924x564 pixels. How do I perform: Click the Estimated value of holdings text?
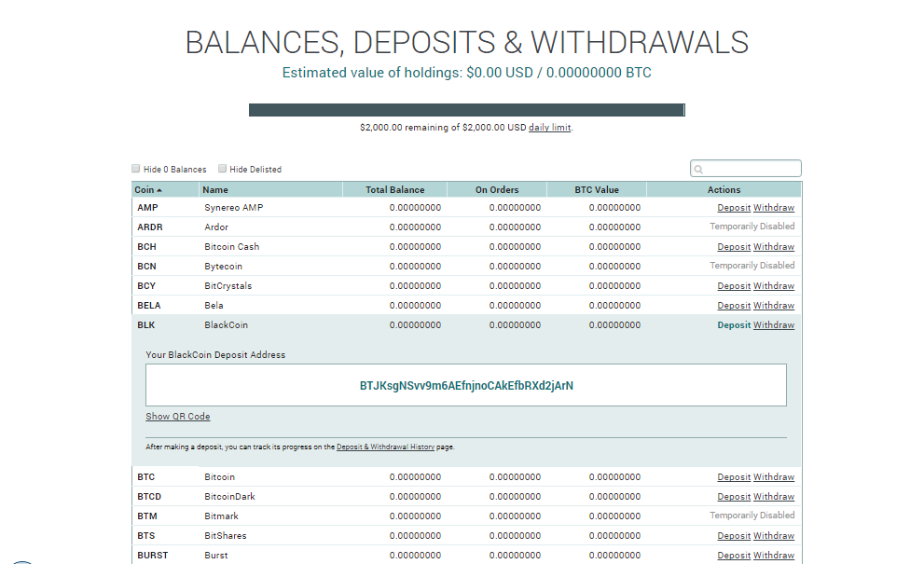point(467,73)
